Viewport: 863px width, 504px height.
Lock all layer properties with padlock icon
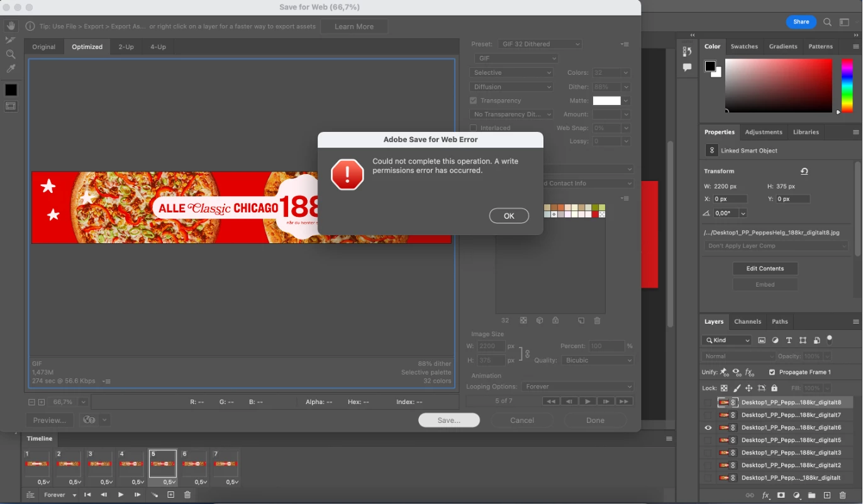click(774, 388)
